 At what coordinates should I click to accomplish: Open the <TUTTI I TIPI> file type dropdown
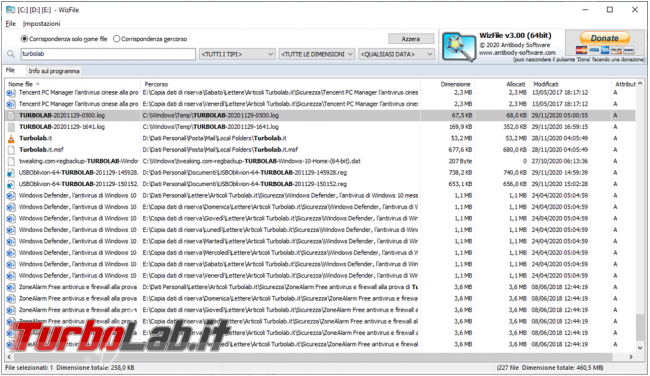click(x=237, y=54)
